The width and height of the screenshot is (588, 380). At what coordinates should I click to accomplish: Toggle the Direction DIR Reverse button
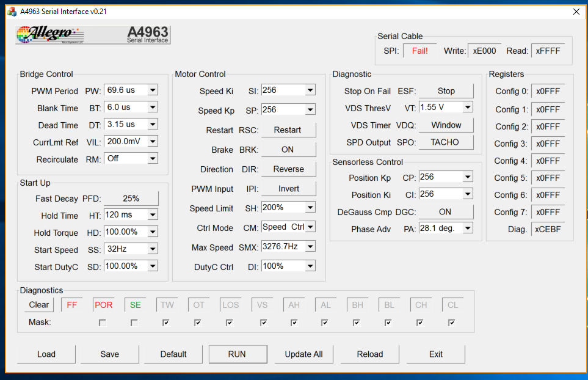point(288,169)
